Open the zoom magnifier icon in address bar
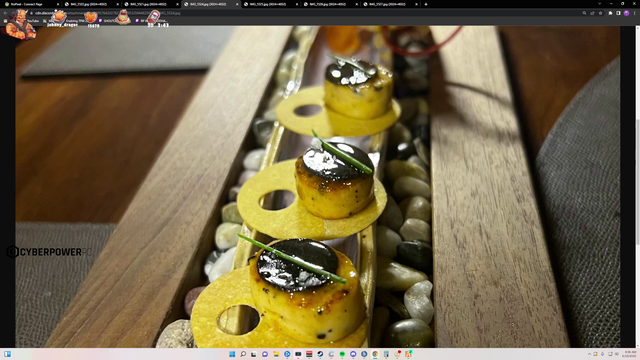Screen dimensions: 640x360 [x=584, y=13]
